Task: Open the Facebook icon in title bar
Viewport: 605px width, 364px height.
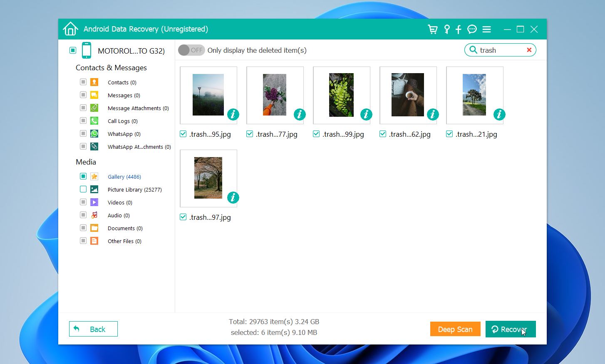Action: [x=458, y=29]
